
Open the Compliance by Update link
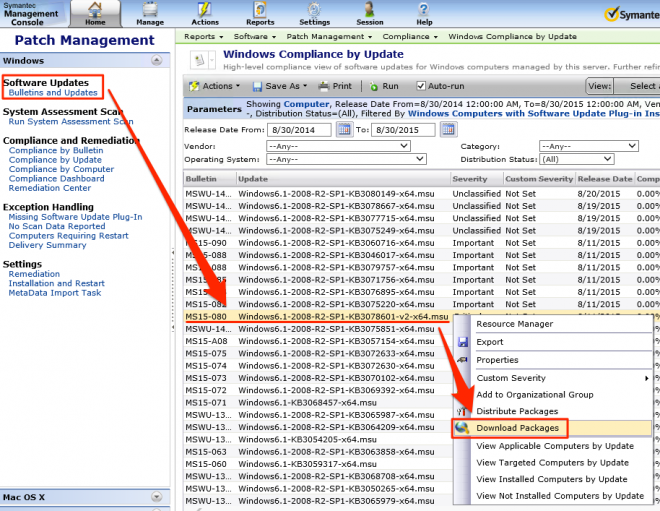[55, 160]
